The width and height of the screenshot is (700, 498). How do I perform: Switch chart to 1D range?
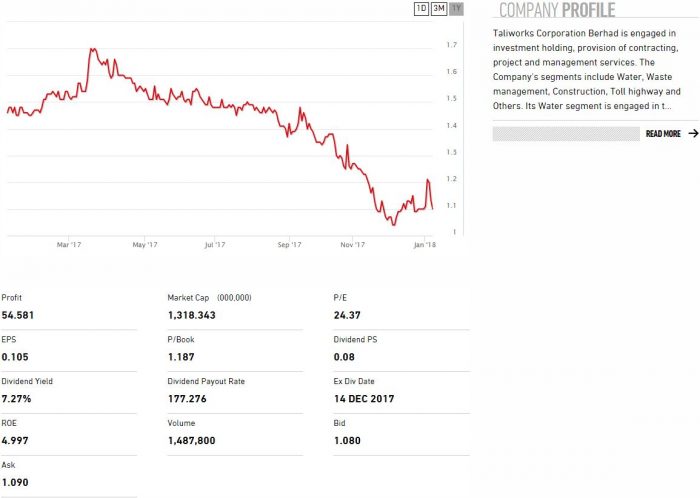tap(421, 9)
